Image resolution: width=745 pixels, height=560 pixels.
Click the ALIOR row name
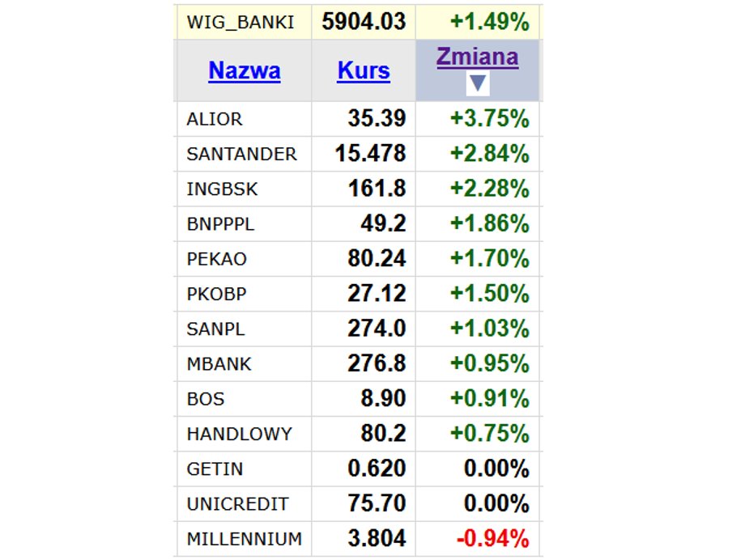click(215, 119)
